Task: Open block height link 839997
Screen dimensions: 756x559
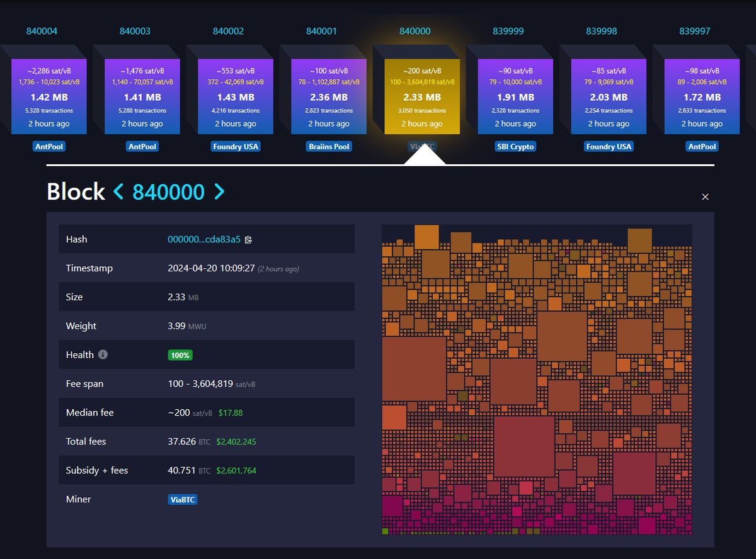Action: click(695, 31)
